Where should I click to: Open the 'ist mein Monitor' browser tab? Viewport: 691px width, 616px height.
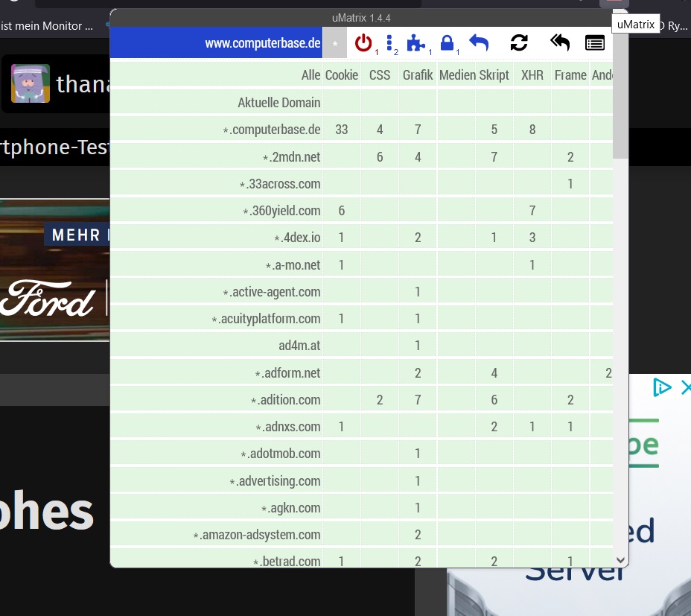click(47, 26)
